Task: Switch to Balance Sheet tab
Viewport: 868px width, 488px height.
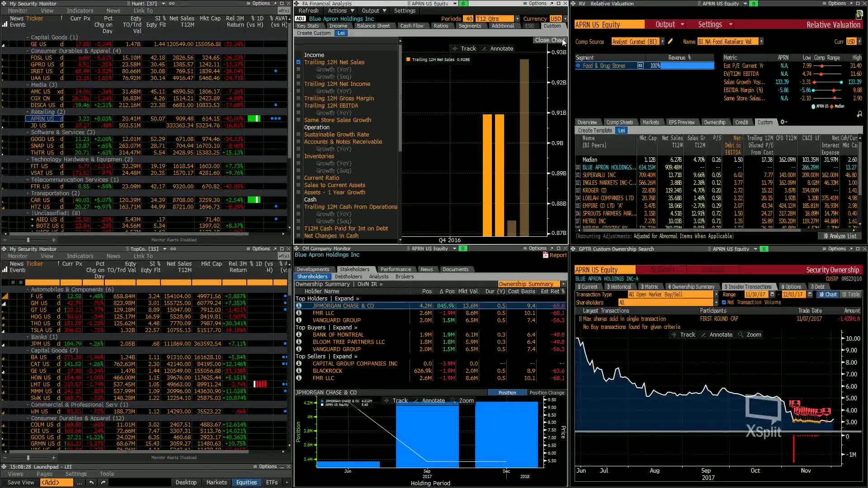Action: (x=373, y=26)
